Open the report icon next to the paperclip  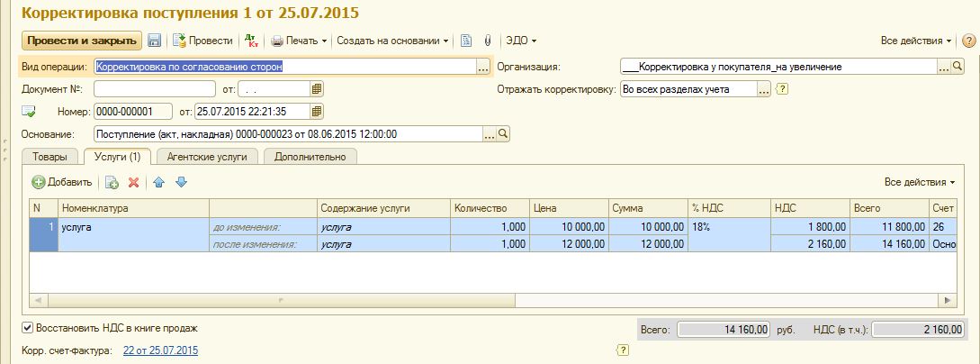pyautogui.click(x=466, y=41)
